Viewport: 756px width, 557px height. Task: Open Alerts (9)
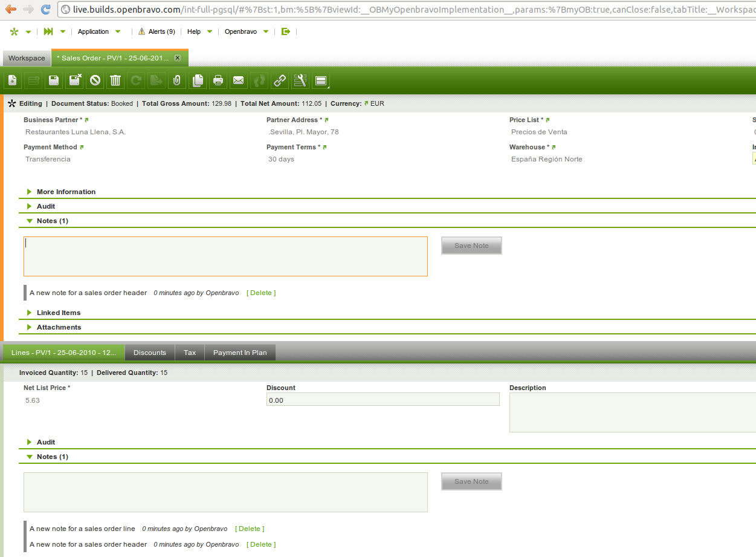click(x=157, y=31)
